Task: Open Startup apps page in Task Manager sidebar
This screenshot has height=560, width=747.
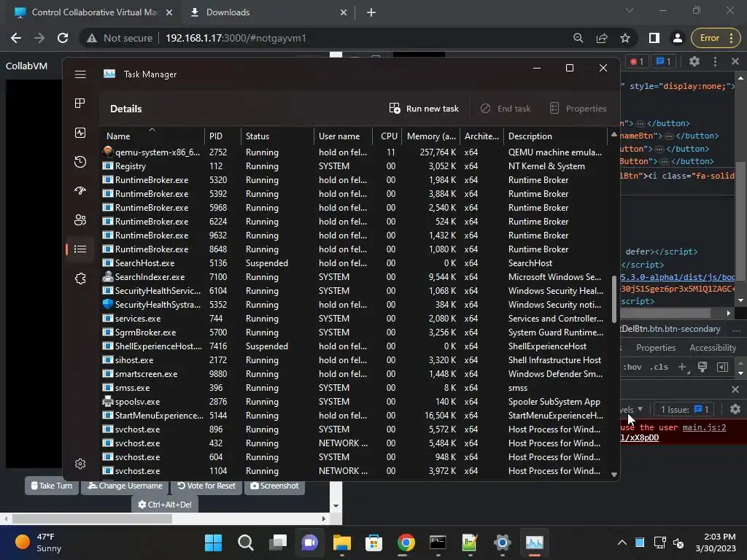Action: [x=80, y=191]
